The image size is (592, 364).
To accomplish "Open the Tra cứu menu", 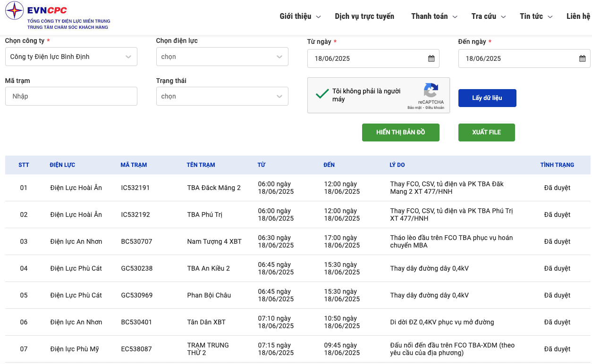I will pyautogui.click(x=488, y=17).
